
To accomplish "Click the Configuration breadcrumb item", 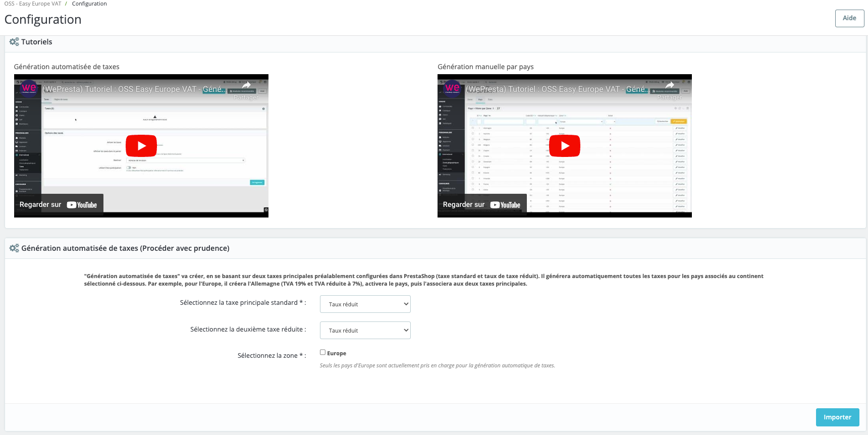I will pyautogui.click(x=89, y=4).
